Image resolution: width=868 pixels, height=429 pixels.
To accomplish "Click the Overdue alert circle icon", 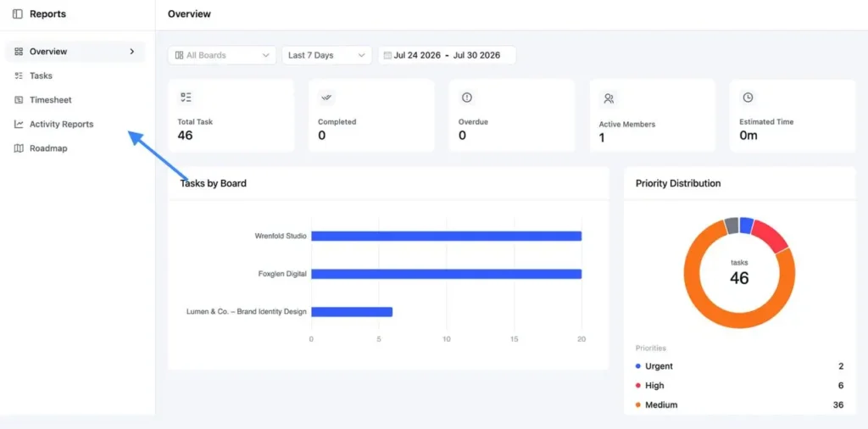I will pyautogui.click(x=467, y=97).
